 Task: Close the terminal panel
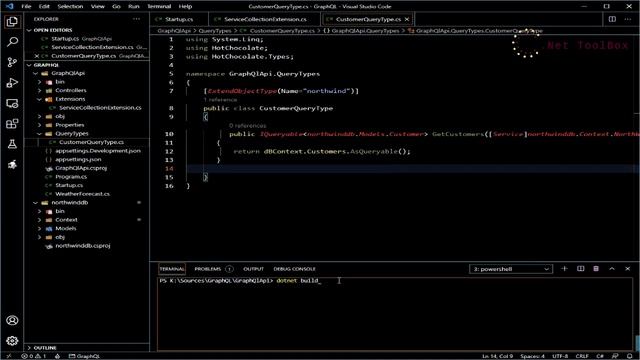(x=628, y=269)
